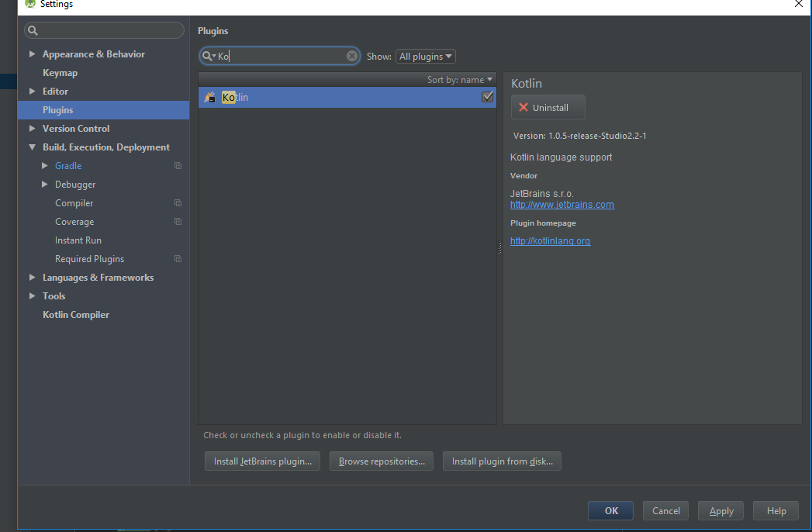Image resolution: width=812 pixels, height=532 pixels.
Task: Focus the plugin search field containing Ko
Action: 280,56
